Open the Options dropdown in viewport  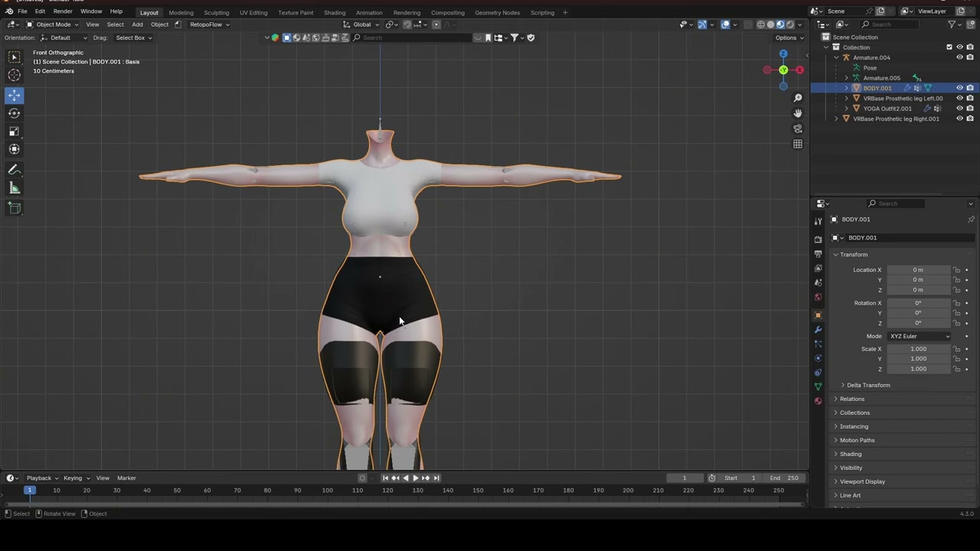pos(788,37)
